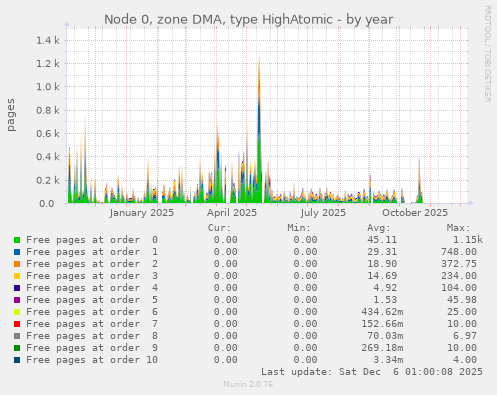This screenshot has height=395, width=497.
Task: Click the '1.2 k' y-axis tick label
Action: 48,63
